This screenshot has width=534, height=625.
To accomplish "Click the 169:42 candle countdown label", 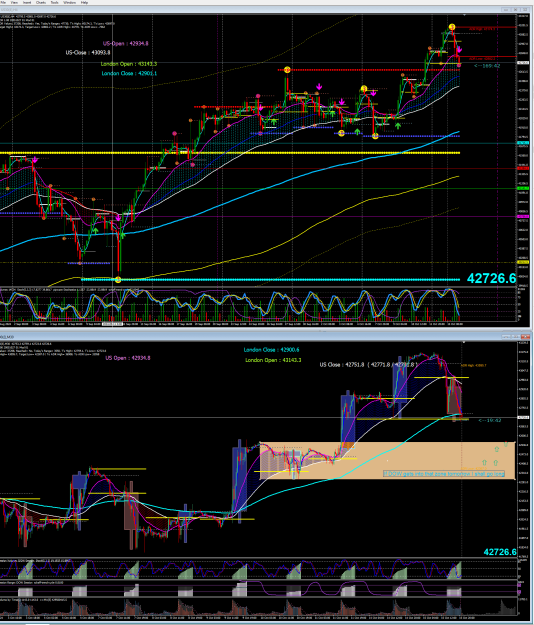I will (x=487, y=66).
